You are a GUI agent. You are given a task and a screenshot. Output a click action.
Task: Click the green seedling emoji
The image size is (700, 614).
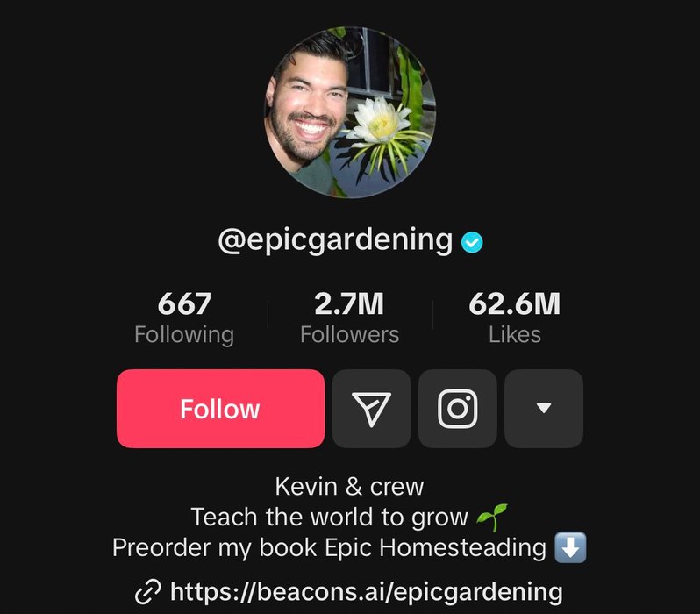click(492, 518)
